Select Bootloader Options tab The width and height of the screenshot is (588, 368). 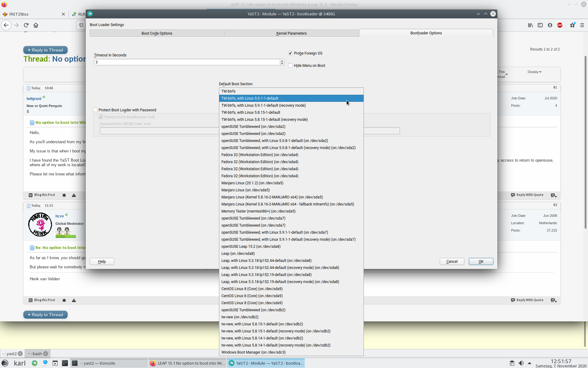(x=426, y=33)
